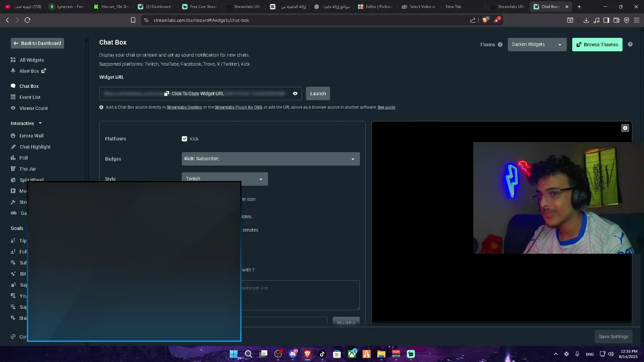Reload the Streamlabs page

point(27,20)
